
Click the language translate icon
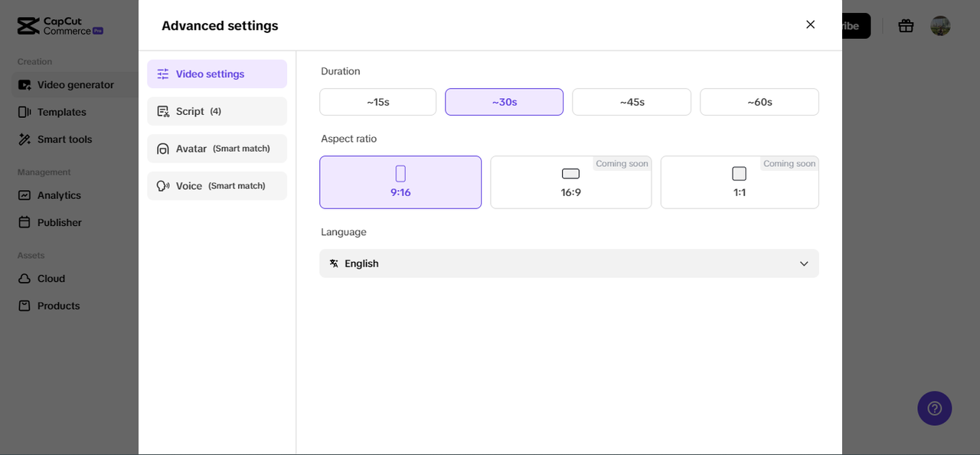[x=334, y=264]
